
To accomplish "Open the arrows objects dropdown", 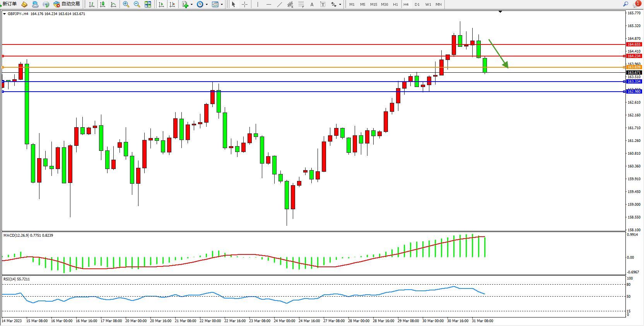I will pos(340,5).
